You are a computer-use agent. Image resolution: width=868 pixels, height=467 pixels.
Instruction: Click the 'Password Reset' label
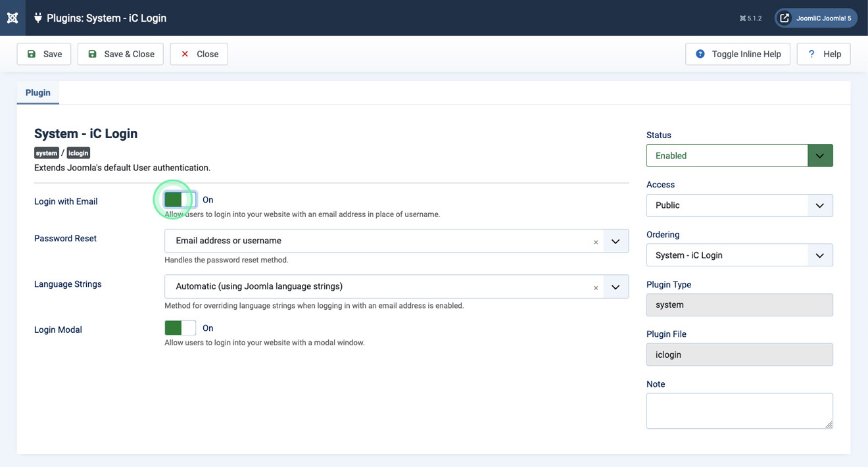[x=65, y=238]
